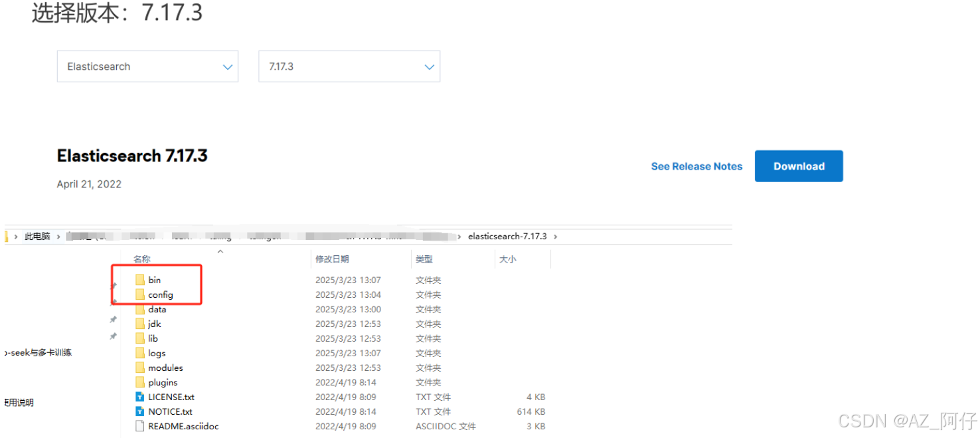980x438 pixels.
Task: Expand the chevron after the elasticsearch-7.17.3 breadcrumb
Action: click(x=556, y=237)
